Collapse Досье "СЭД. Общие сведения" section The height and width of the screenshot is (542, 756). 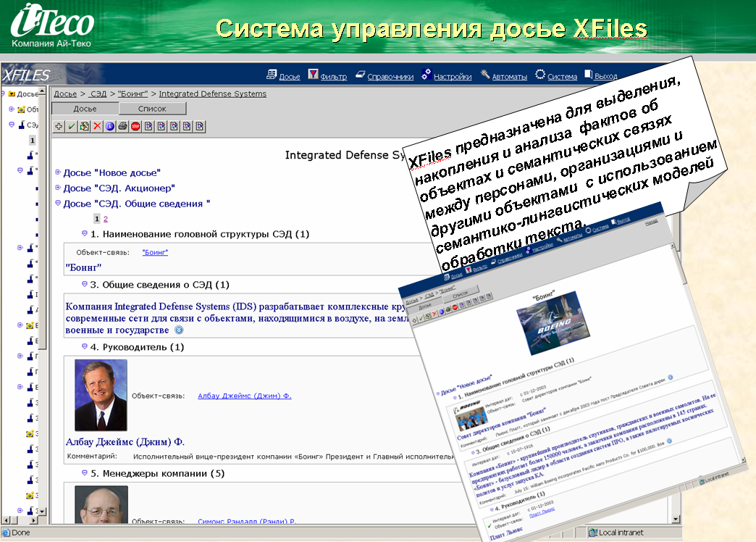58,203
